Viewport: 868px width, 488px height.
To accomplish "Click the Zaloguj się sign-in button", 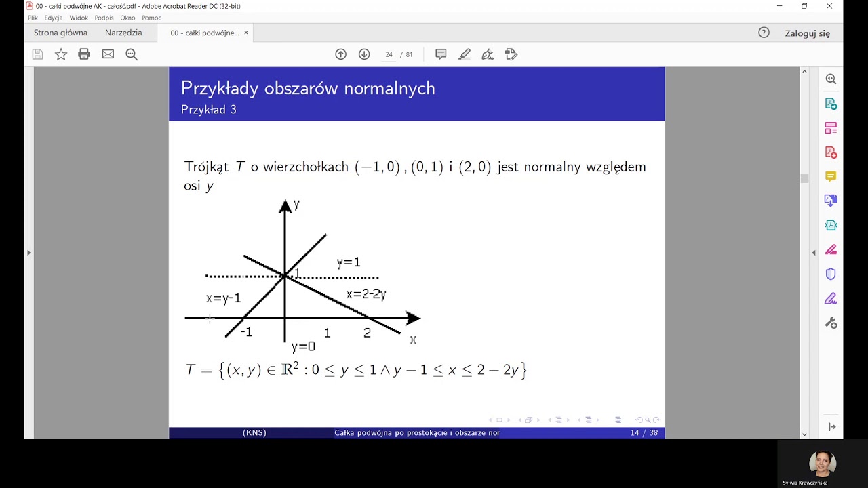I will [x=808, y=33].
